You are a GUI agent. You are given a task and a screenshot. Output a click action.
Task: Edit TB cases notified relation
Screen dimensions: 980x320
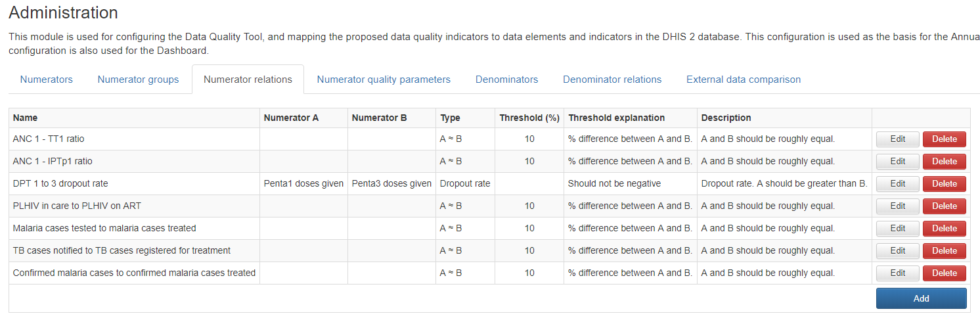[897, 251]
